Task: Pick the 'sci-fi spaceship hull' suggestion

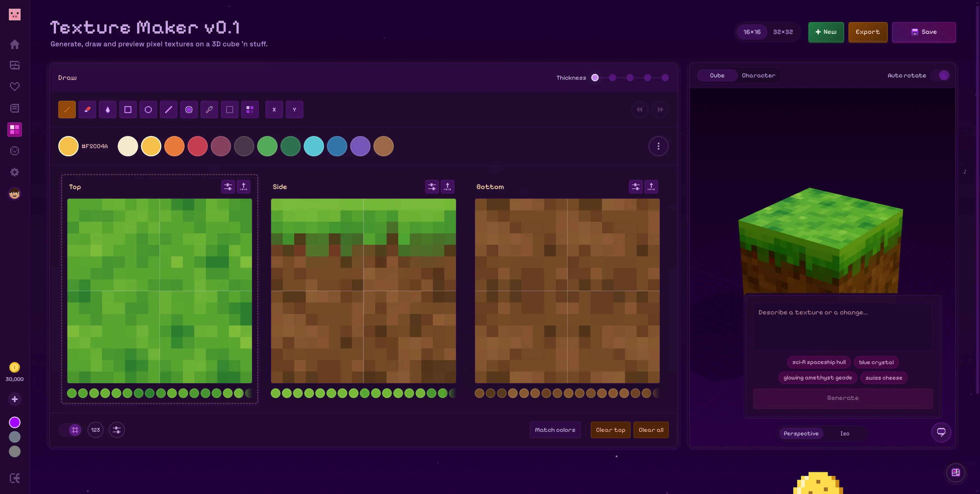Action: [819, 362]
